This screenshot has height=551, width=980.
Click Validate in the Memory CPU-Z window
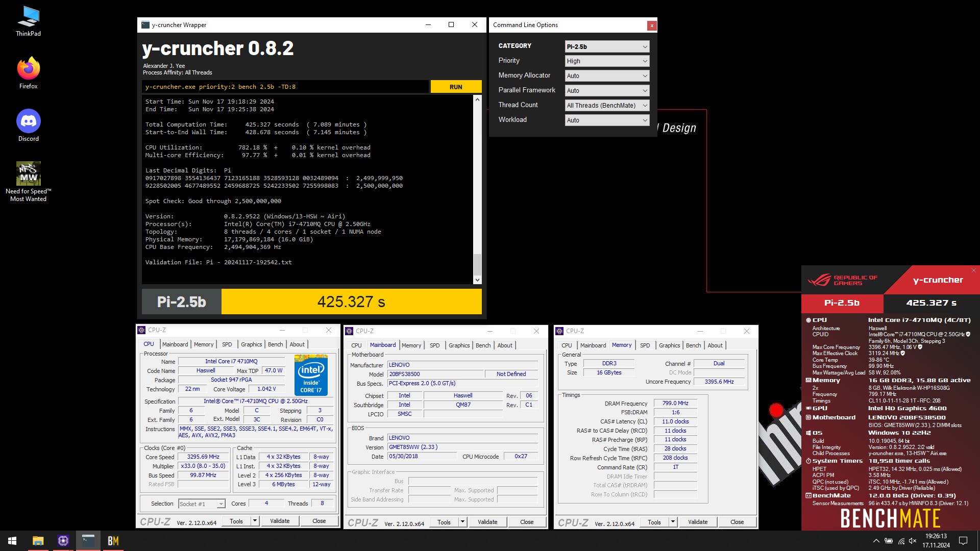698,522
